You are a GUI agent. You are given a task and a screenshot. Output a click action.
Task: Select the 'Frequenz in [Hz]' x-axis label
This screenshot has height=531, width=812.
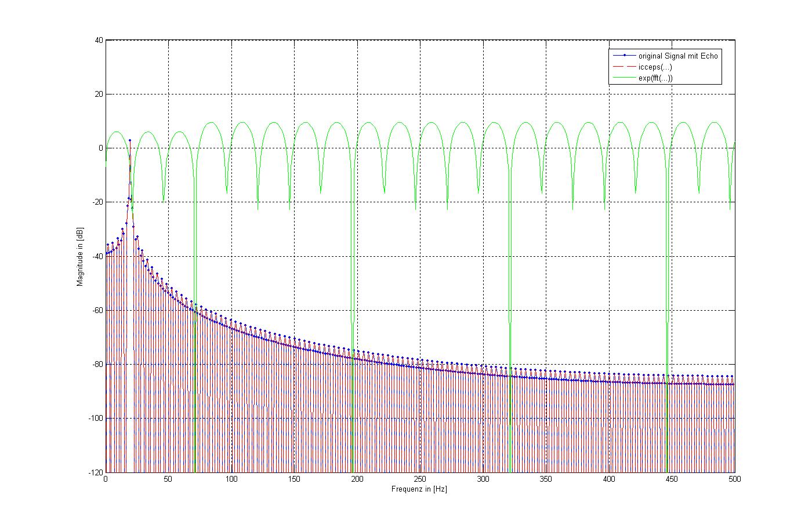click(x=419, y=490)
